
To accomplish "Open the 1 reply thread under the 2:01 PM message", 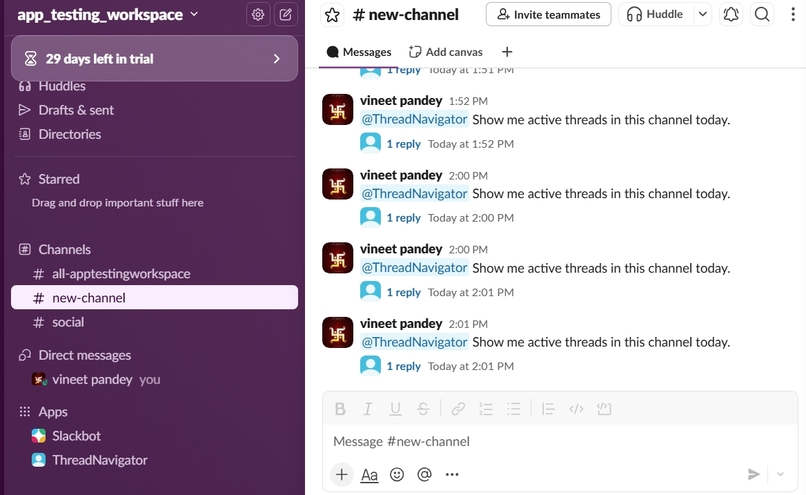I will click(404, 366).
